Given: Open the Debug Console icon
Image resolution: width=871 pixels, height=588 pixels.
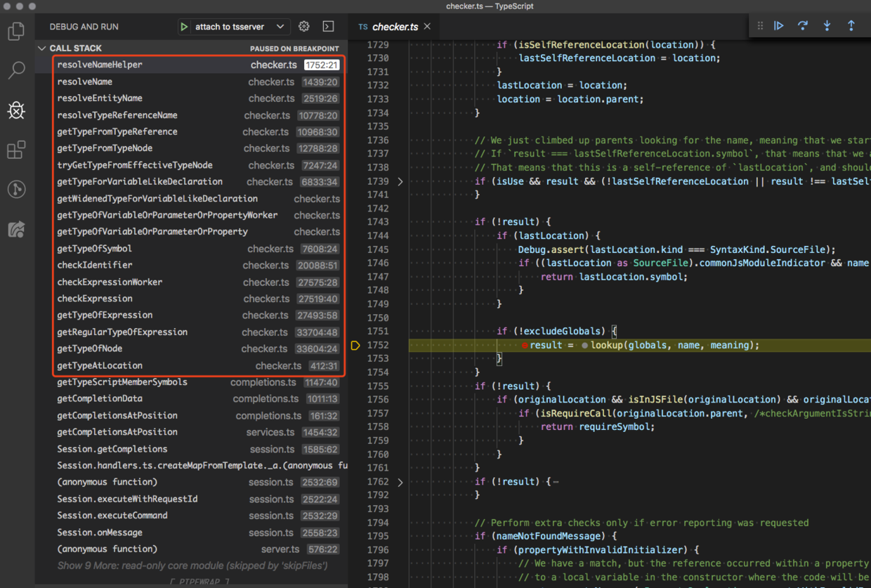Looking at the screenshot, I should pyautogui.click(x=328, y=27).
